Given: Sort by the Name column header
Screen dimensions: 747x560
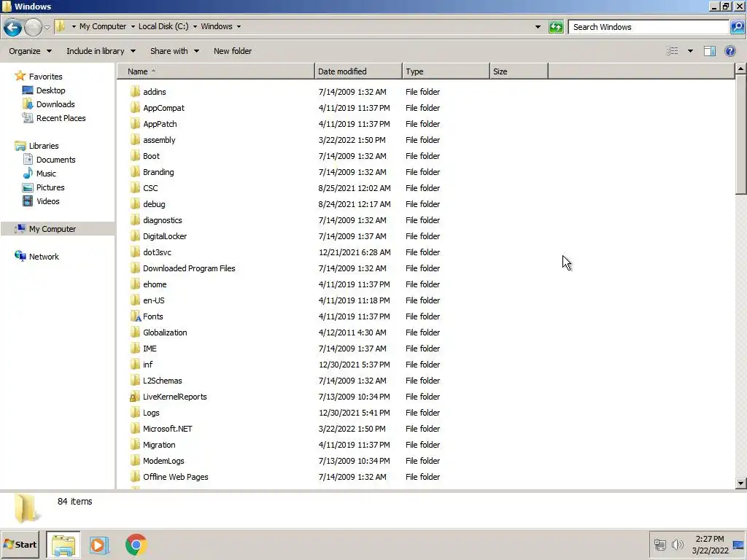Looking at the screenshot, I should click(x=216, y=71).
